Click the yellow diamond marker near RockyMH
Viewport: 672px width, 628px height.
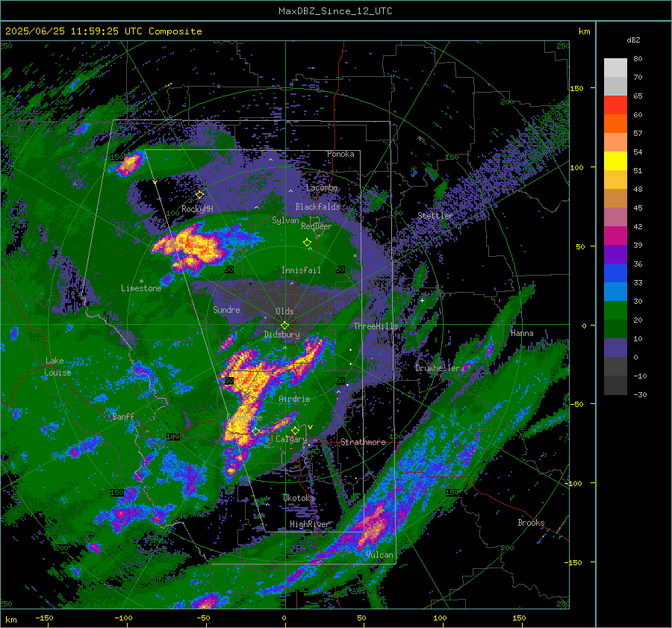point(199,195)
